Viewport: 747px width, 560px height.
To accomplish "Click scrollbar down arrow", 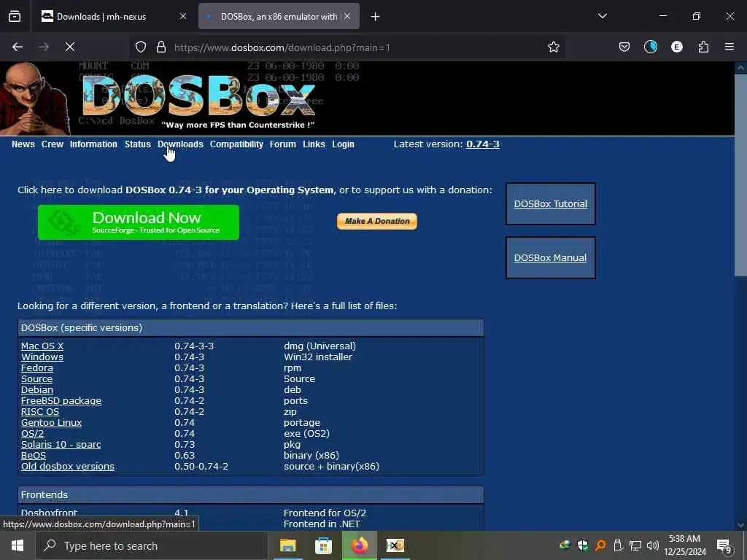I will pyautogui.click(x=740, y=525).
